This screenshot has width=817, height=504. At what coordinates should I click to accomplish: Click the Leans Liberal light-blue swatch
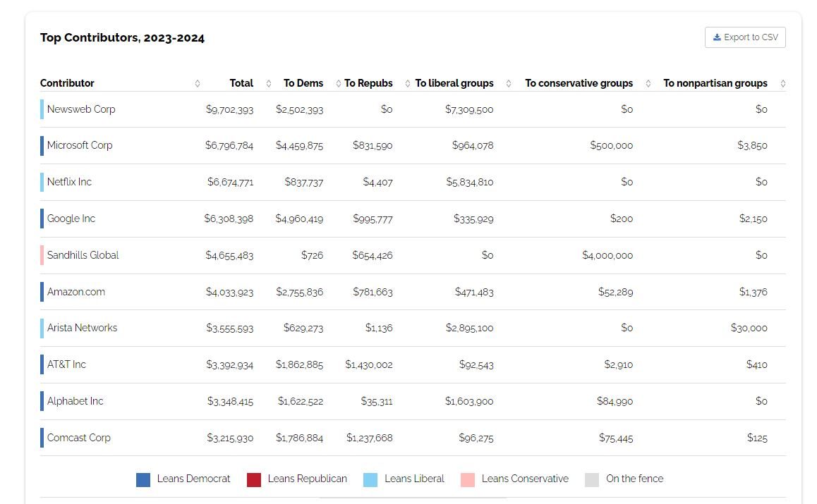point(370,479)
